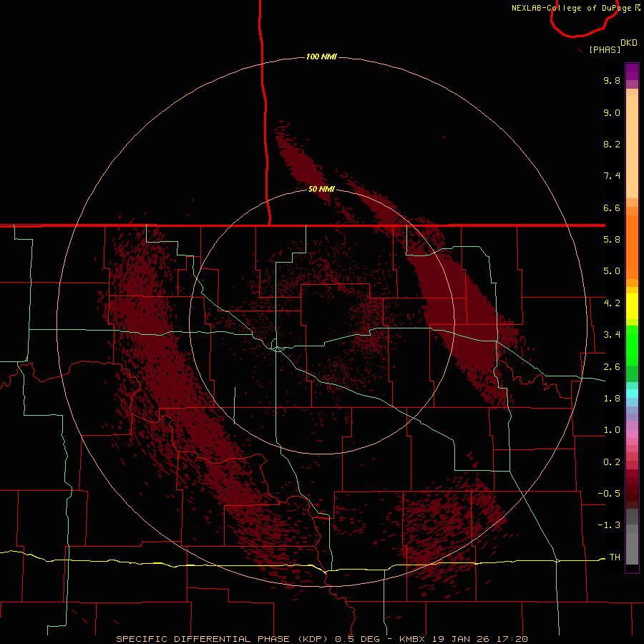644x644 pixels.
Task: Click the -0.5 legend value
Action: point(609,494)
